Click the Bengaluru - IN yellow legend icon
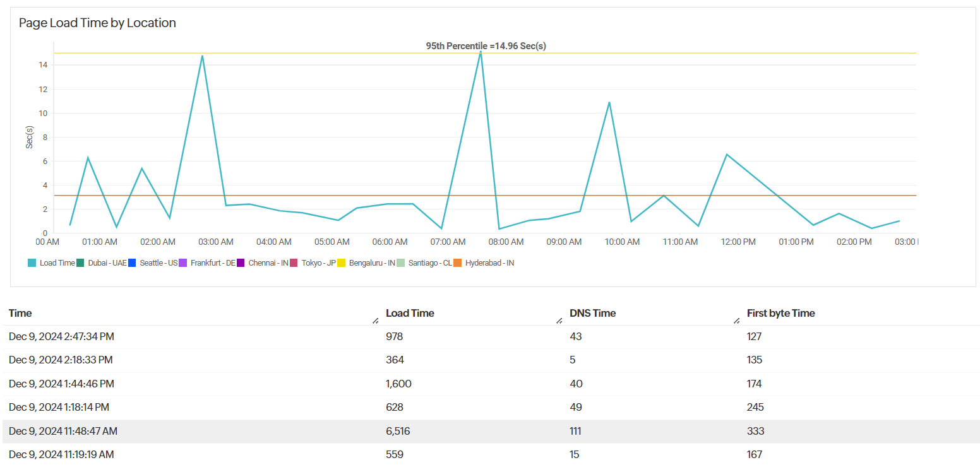This screenshot has height=465, width=980. tap(341, 262)
